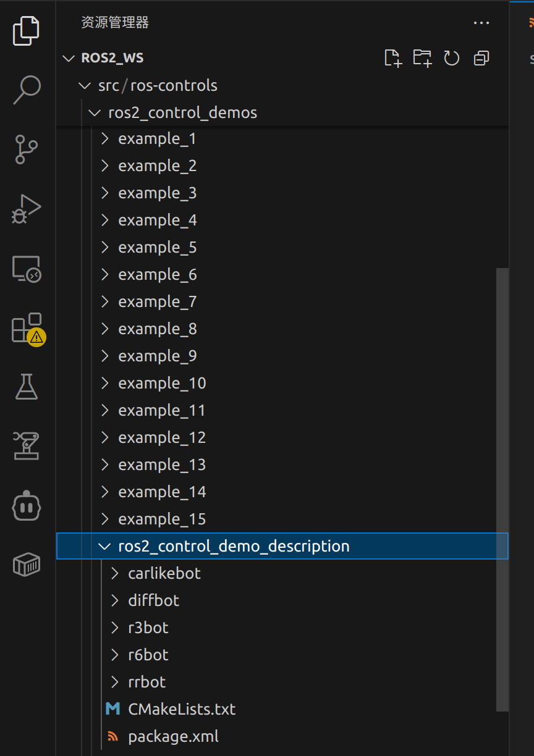Open the Explorer view in activity bar
This screenshot has height=756, width=534.
27,31
